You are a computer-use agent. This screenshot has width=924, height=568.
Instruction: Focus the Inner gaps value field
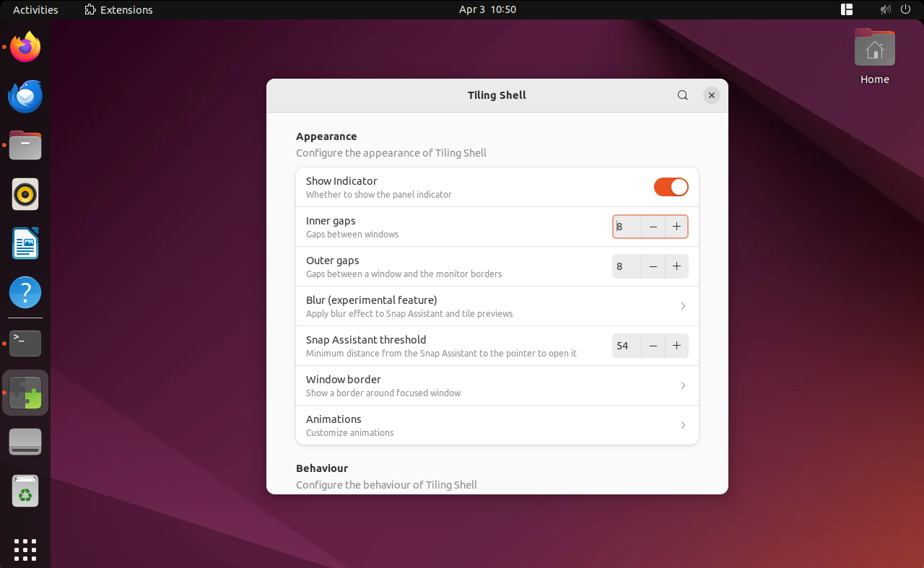click(627, 227)
